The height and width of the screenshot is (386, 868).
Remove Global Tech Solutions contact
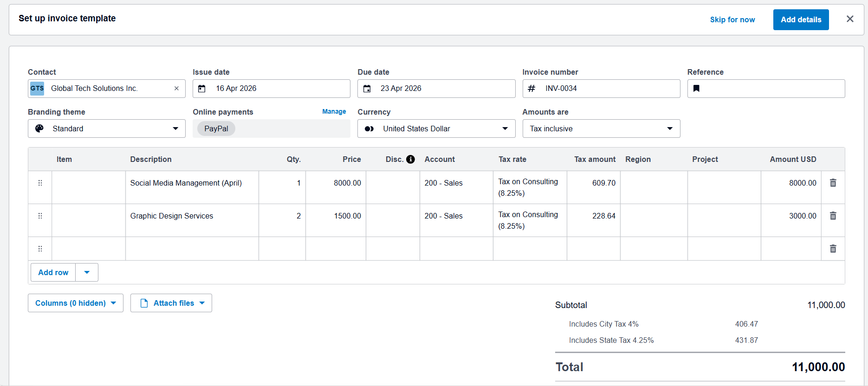point(176,89)
